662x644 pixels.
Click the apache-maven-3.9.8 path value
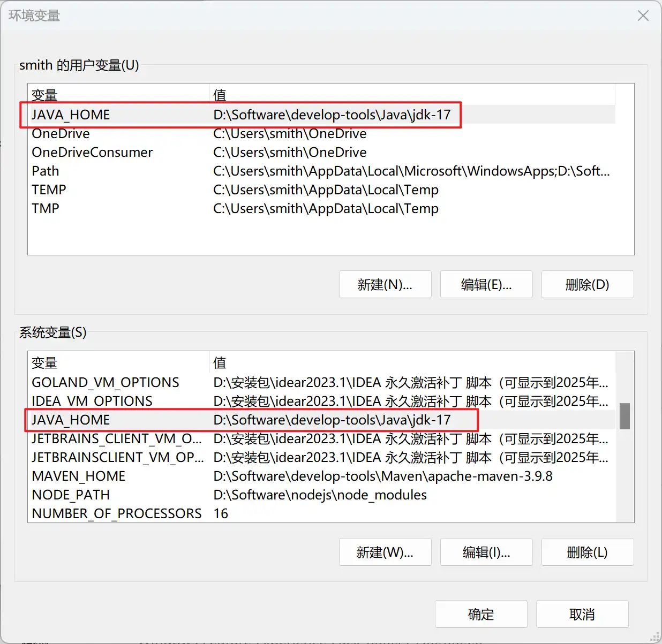coord(383,476)
